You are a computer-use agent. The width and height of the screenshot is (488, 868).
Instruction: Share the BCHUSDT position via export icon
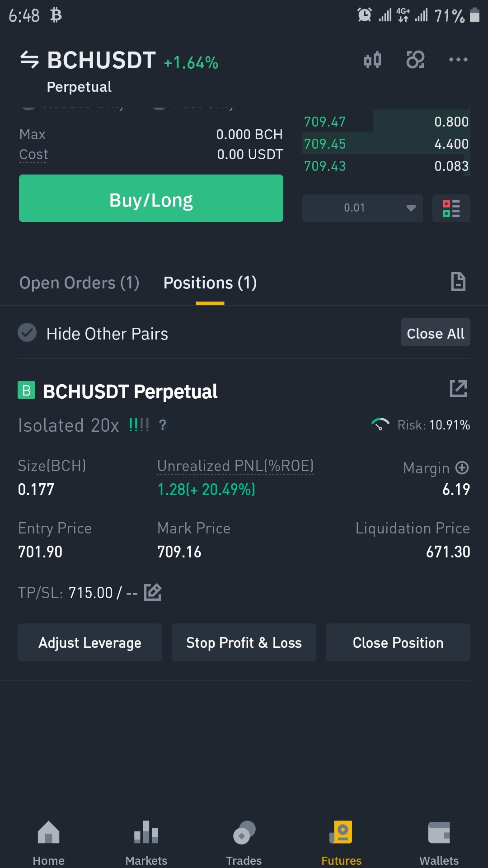458,388
